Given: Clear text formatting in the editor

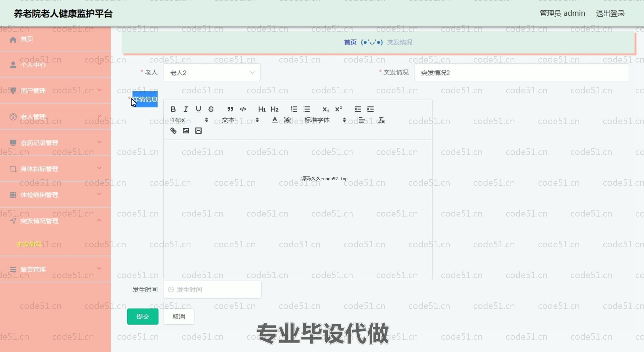Looking at the screenshot, I should tap(381, 120).
